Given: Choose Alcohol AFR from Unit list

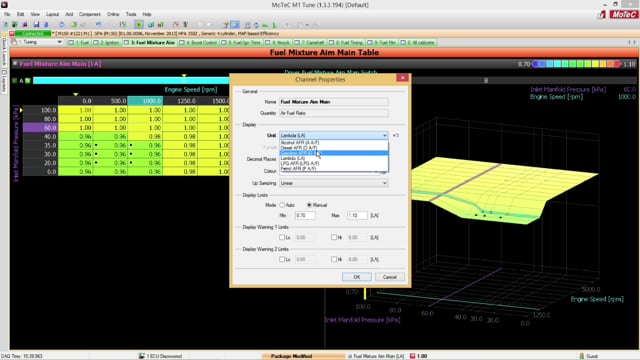Looking at the screenshot, I should (x=333, y=142).
